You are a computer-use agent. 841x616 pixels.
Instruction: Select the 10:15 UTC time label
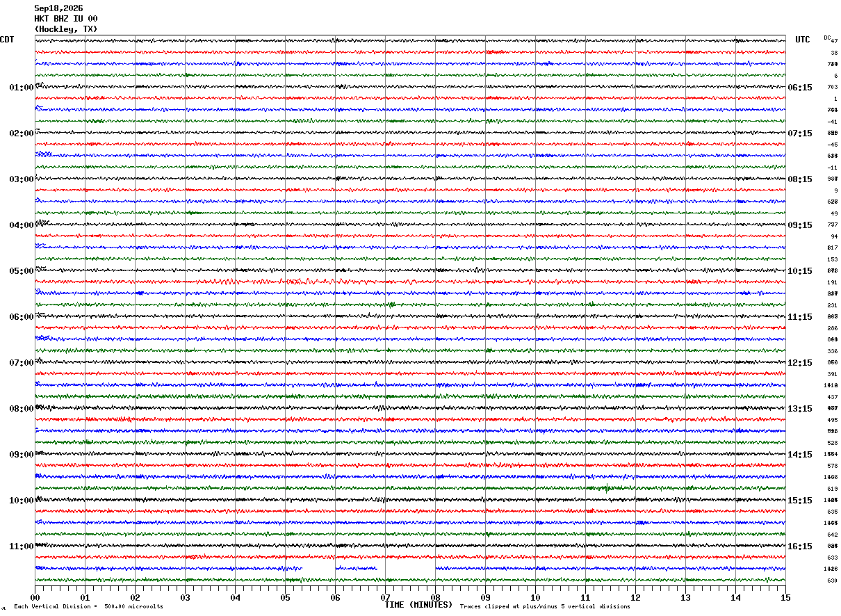(800, 271)
